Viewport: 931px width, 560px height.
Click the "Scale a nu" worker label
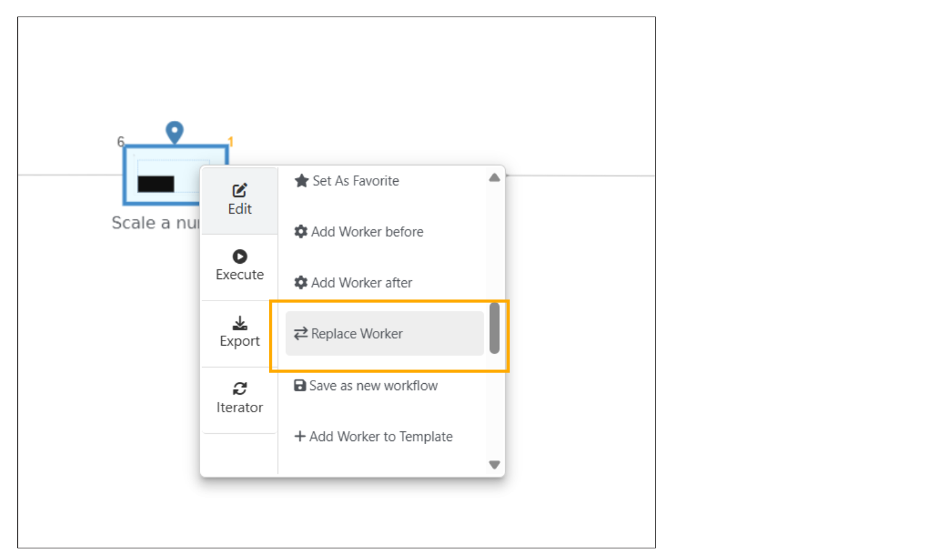(155, 223)
